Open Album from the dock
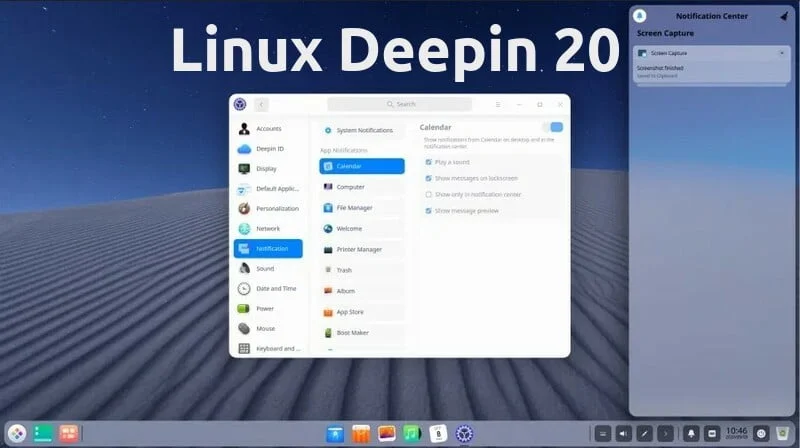Screen dimensions: 800x448 point(387,434)
